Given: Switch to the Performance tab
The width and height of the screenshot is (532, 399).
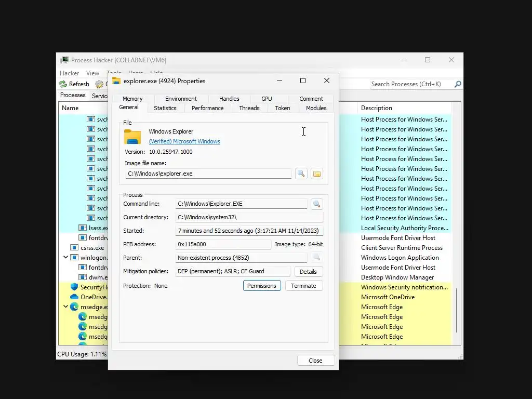Looking at the screenshot, I should click(x=208, y=108).
